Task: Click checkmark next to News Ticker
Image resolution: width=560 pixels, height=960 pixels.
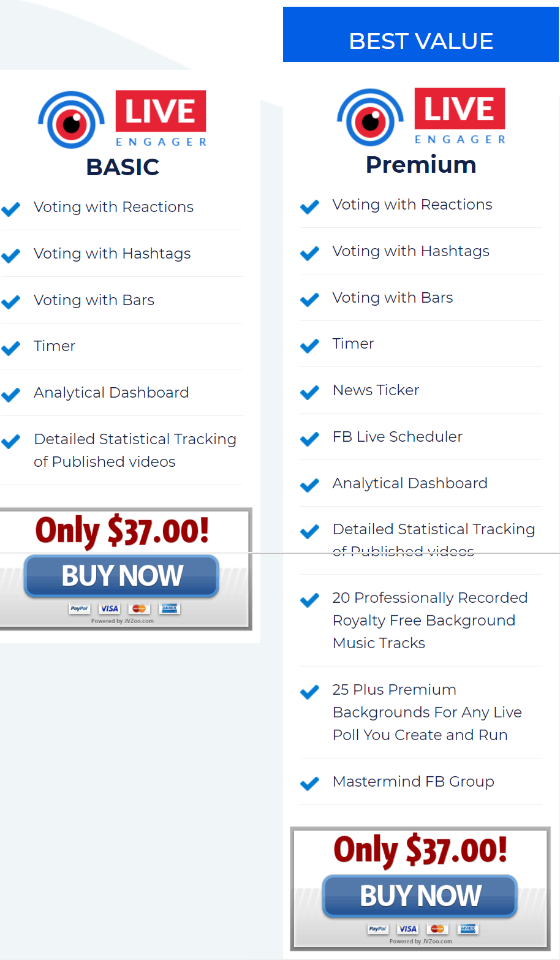Action: click(310, 391)
